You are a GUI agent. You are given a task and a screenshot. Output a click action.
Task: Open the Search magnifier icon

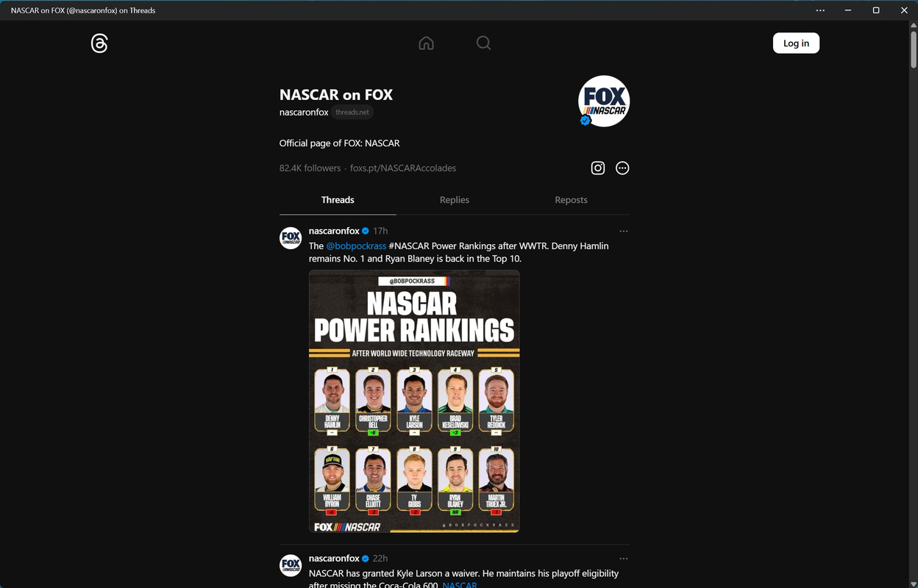(x=483, y=43)
